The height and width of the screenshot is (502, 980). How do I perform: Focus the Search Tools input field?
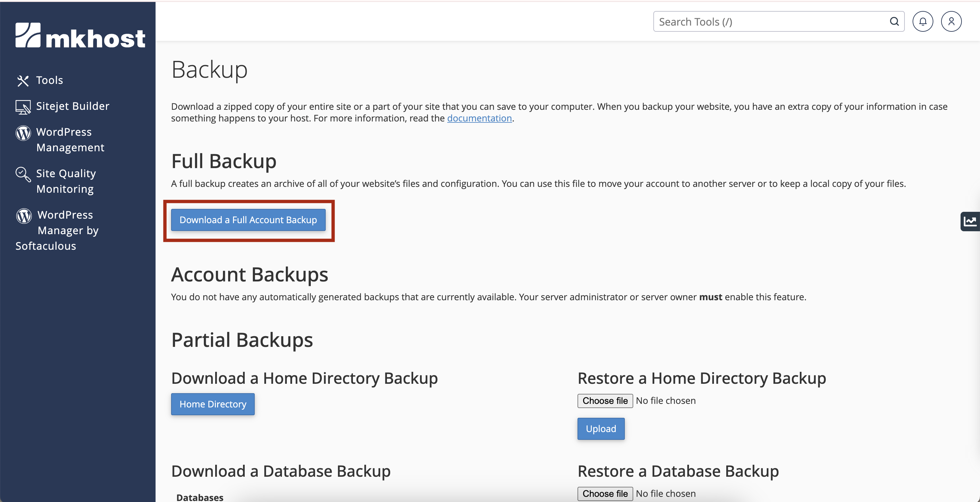768,22
